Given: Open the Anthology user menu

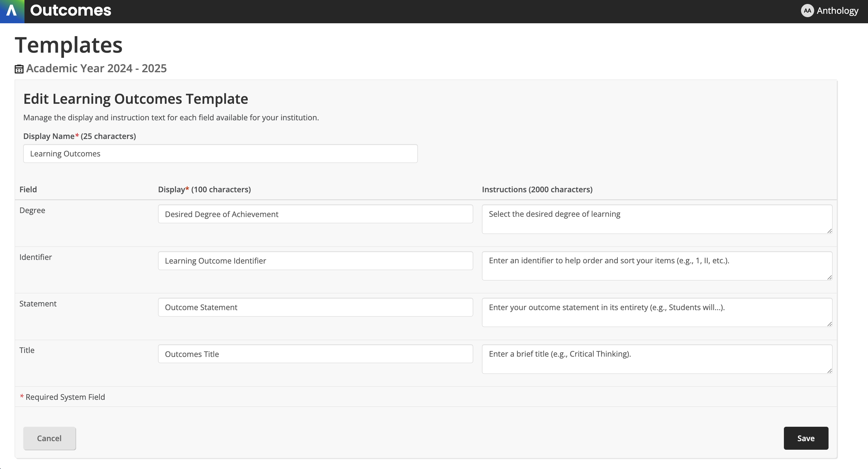Looking at the screenshot, I should [837, 11].
